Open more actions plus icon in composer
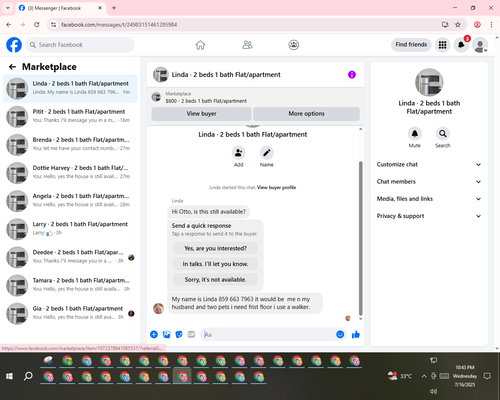This screenshot has width=500, height=400. pyautogui.click(x=154, y=334)
